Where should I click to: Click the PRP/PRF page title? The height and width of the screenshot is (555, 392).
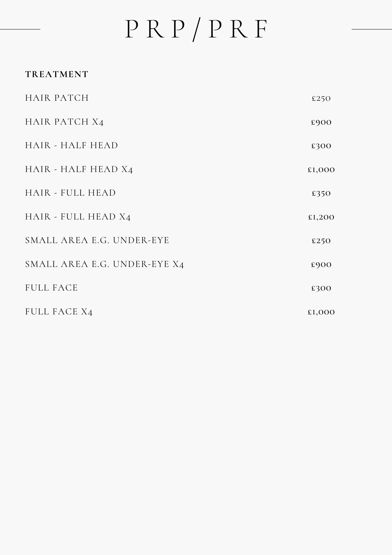(196, 29)
